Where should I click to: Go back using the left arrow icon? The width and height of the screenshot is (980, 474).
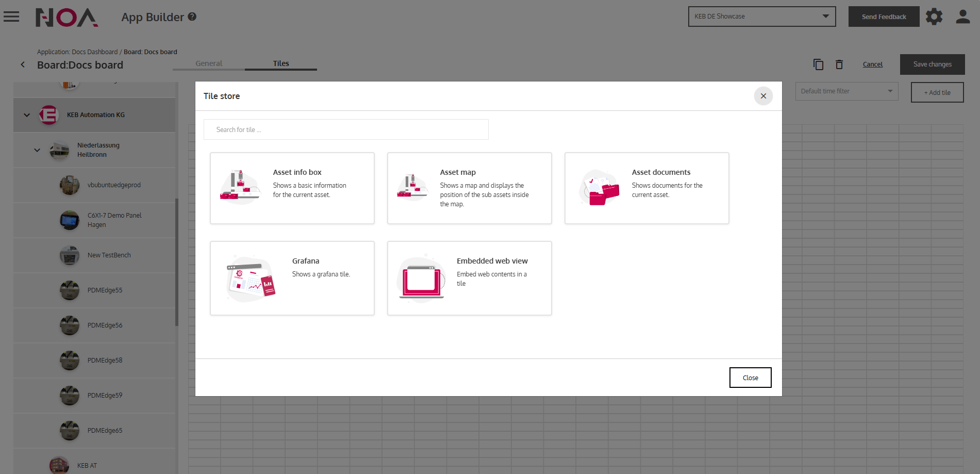[23, 64]
